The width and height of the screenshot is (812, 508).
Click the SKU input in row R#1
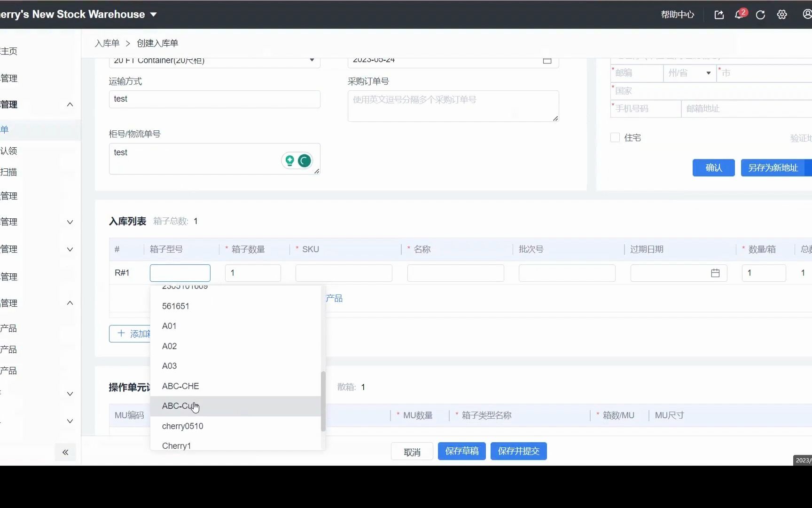pos(344,273)
